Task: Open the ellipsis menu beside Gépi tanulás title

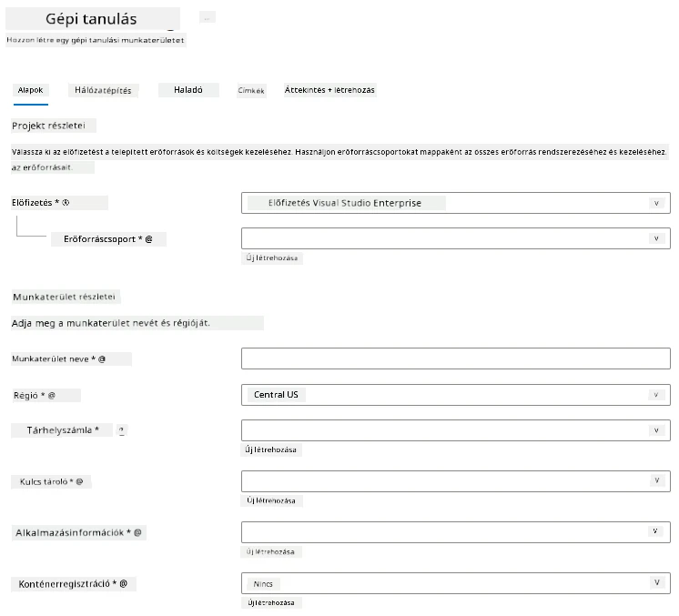Action: (x=207, y=18)
